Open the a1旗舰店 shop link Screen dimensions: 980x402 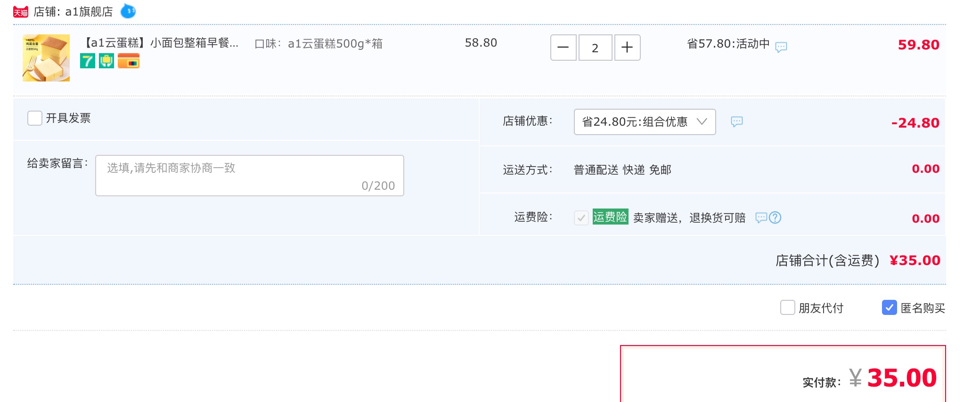tap(89, 12)
